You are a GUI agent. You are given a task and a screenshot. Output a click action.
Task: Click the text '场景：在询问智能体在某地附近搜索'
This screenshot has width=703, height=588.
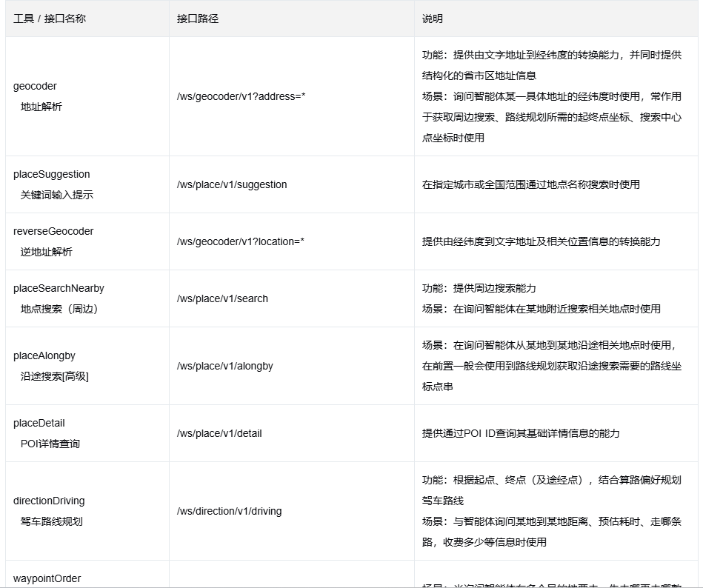(542, 309)
